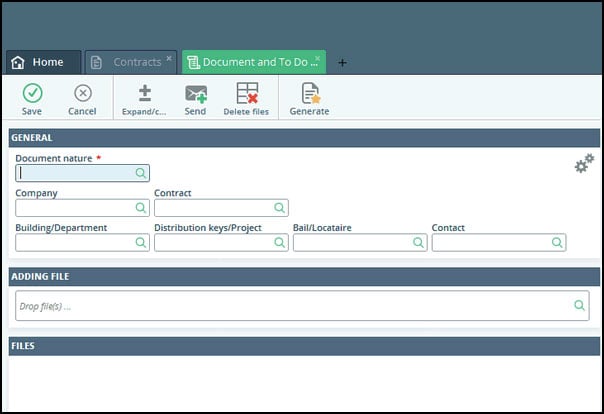Click the Save checkmark icon
The width and height of the screenshot is (604, 414).
coord(32,93)
